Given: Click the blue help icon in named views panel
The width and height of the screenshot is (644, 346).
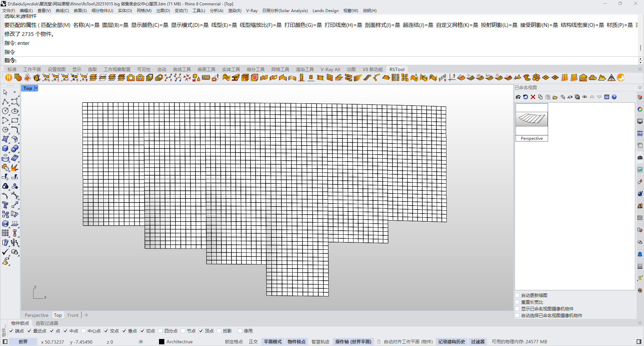Looking at the screenshot, I should (x=614, y=97).
